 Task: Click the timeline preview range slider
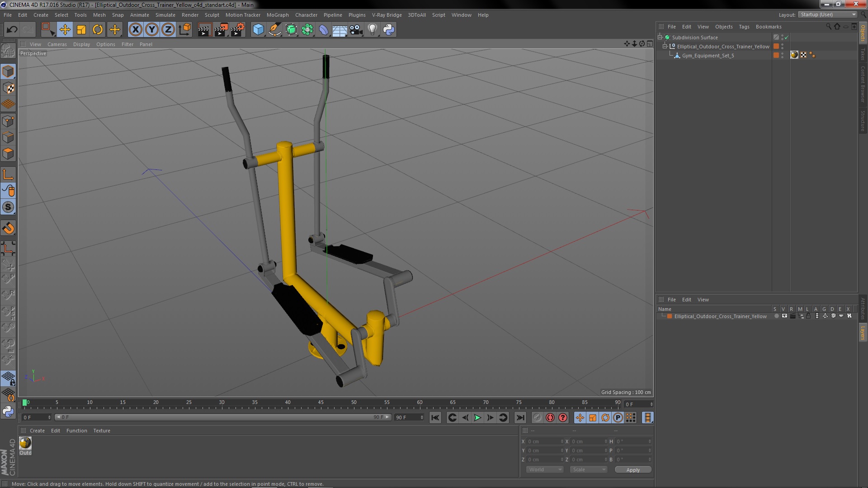point(222,417)
